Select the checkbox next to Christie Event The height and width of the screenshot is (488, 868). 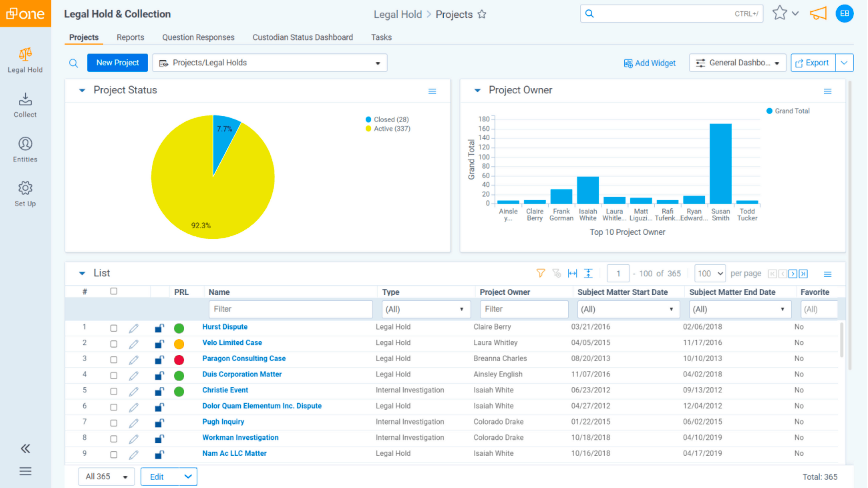point(114,391)
